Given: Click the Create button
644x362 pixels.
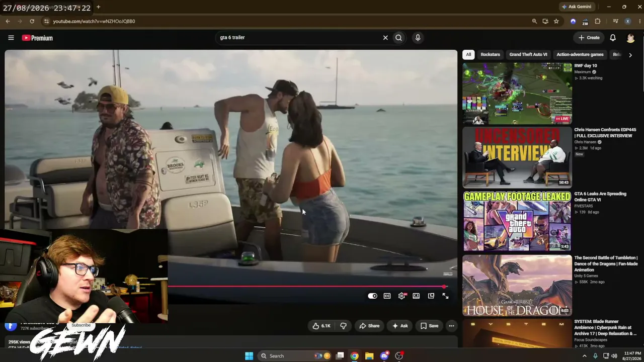Looking at the screenshot, I should 589,38.
